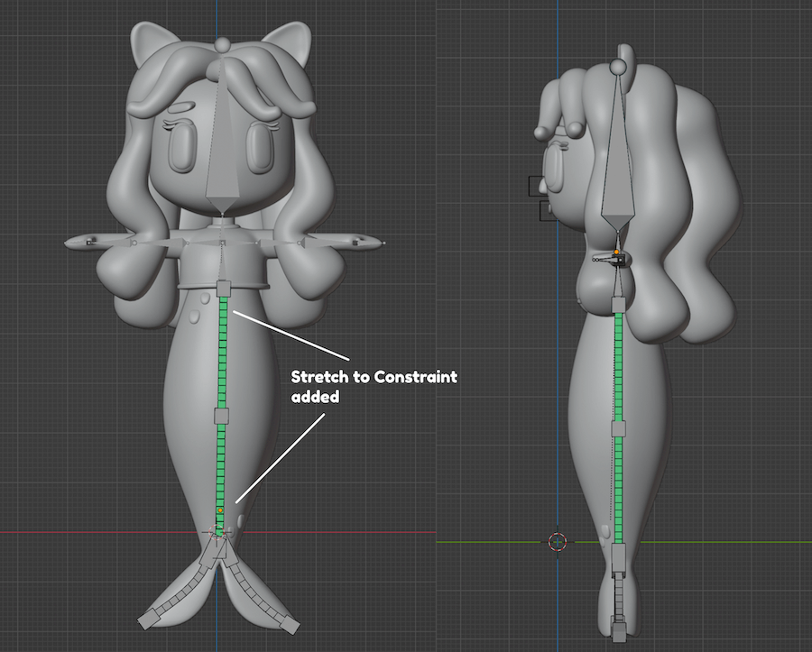Pick the square control bone at the waist, front view
The height and width of the screenshot is (652, 812).
pos(223,289)
